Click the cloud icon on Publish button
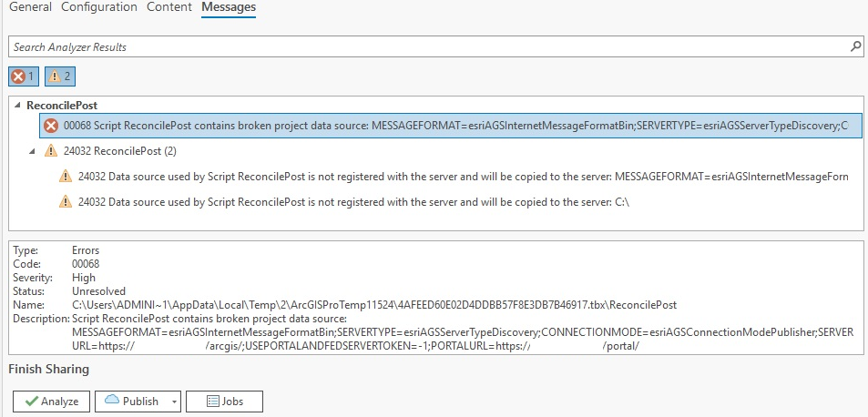Viewport: 868px width, 417px height. [112, 400]
